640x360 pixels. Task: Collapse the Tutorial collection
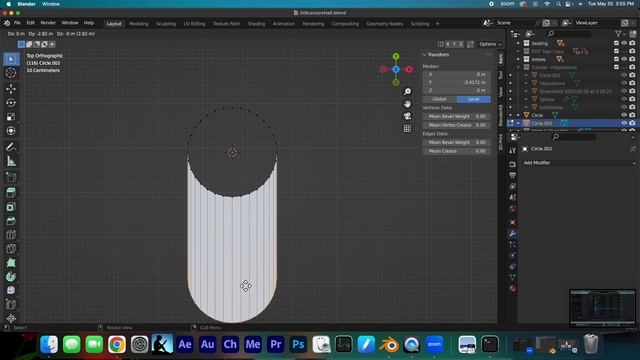coord(518,67)
